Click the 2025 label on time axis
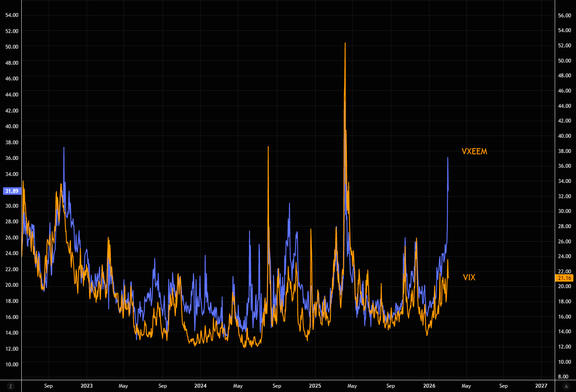The width and height of the screenshot is (576, 392). (315, 386)
